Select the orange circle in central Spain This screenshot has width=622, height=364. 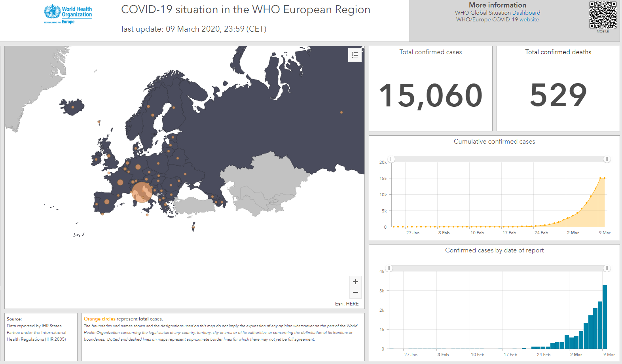[x=107, y=202]
